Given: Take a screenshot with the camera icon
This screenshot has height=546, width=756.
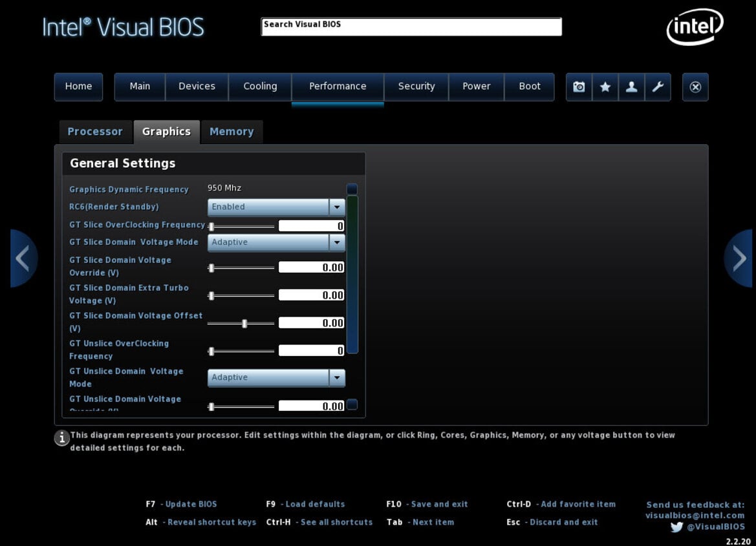Looking at the screenshot, I should tap(579, 87).
